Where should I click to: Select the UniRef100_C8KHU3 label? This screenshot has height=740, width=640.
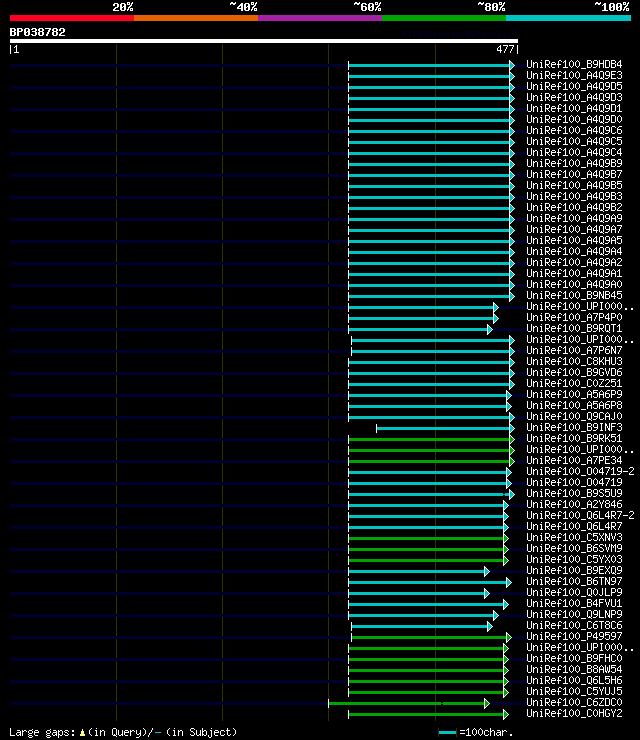point(574,362)
